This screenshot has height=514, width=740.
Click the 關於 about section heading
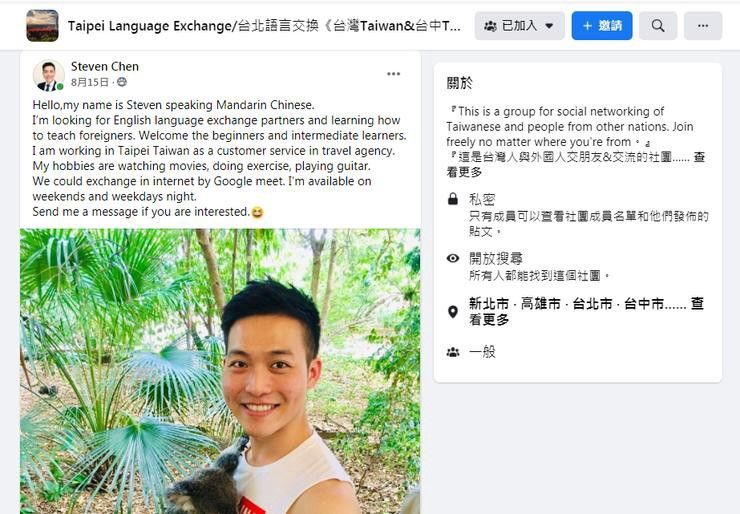459,83
